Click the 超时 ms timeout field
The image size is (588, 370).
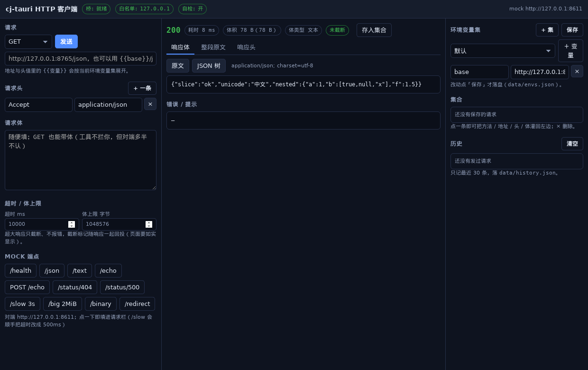pos(42,224)
